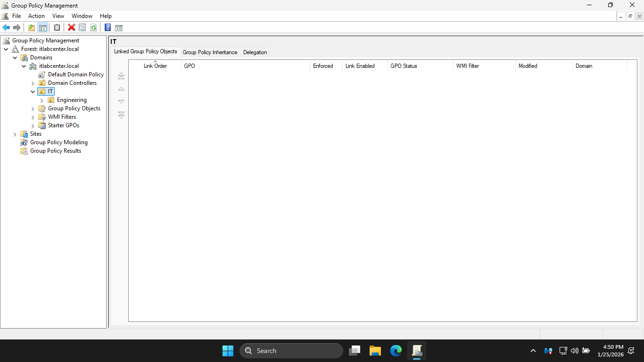Open Help using the question mark icon

coord(108,28)
